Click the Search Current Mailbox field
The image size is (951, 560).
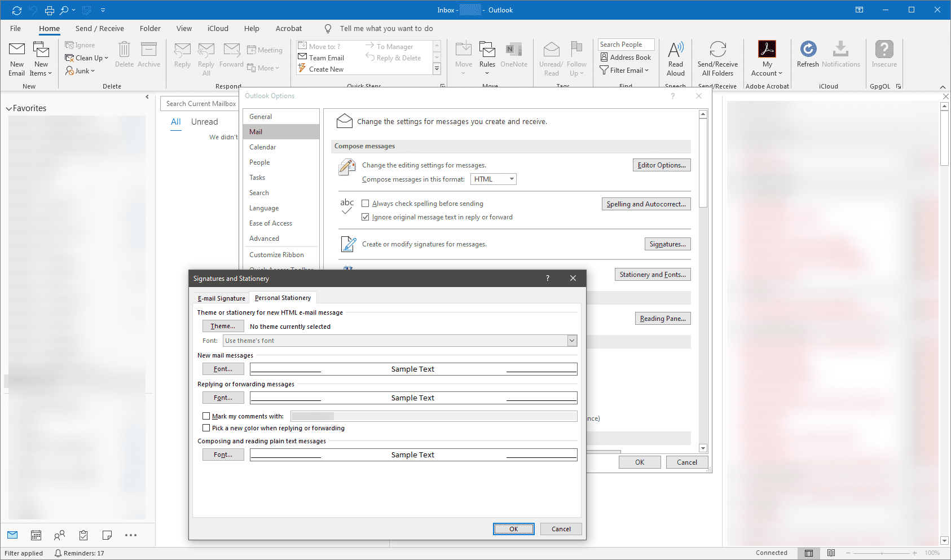201,104
